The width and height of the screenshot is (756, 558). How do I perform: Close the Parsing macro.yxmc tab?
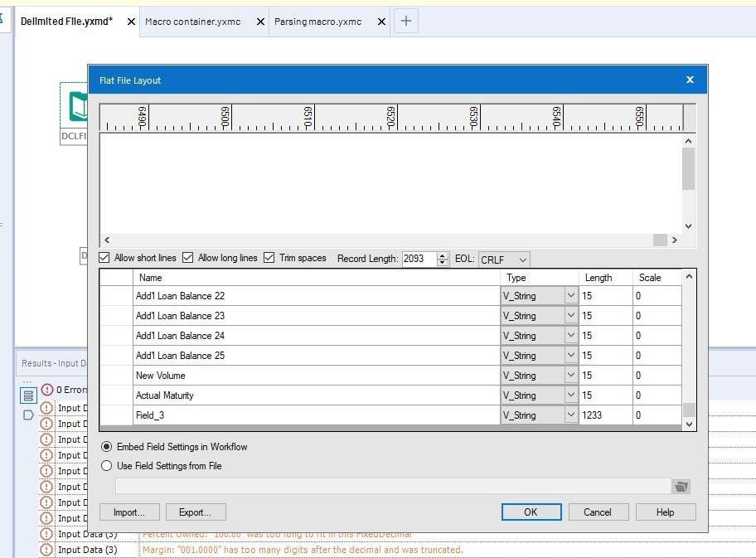coord(380,20)
